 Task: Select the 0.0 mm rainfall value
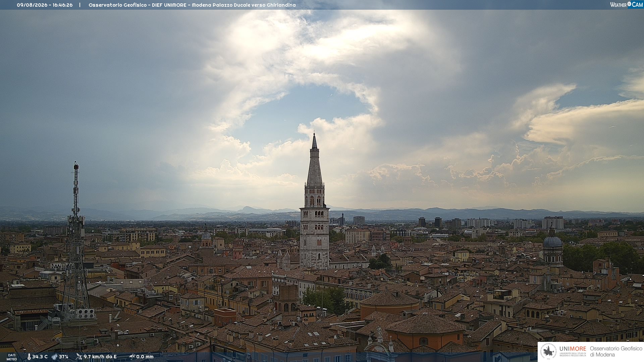click(145, 357)
